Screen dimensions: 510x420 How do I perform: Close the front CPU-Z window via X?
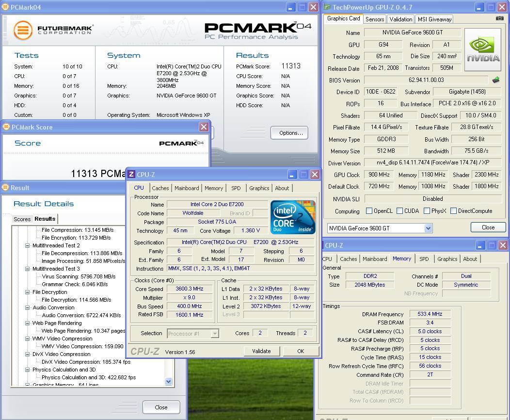[x=315, y=175]
